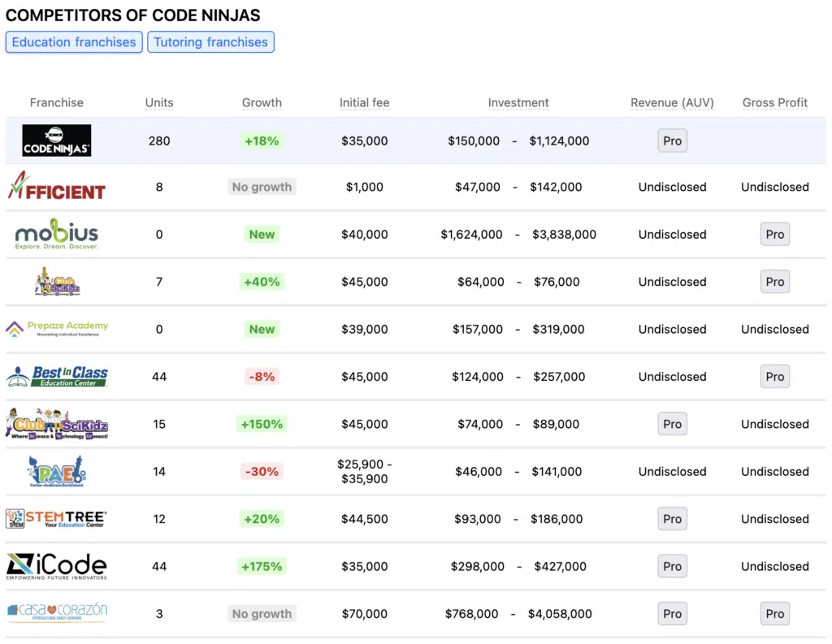This screenshot has width=832, height=644.
Task: Click the PAE Parker-Anderson Enrichment logo
Action: click(x=56, y=471)
